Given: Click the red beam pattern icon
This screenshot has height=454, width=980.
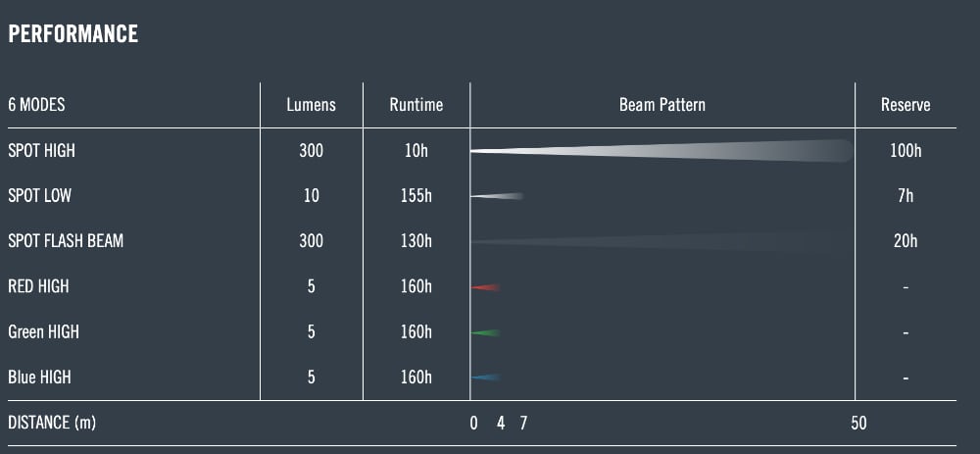Looking at the screenshot, I should click(486, 287).
